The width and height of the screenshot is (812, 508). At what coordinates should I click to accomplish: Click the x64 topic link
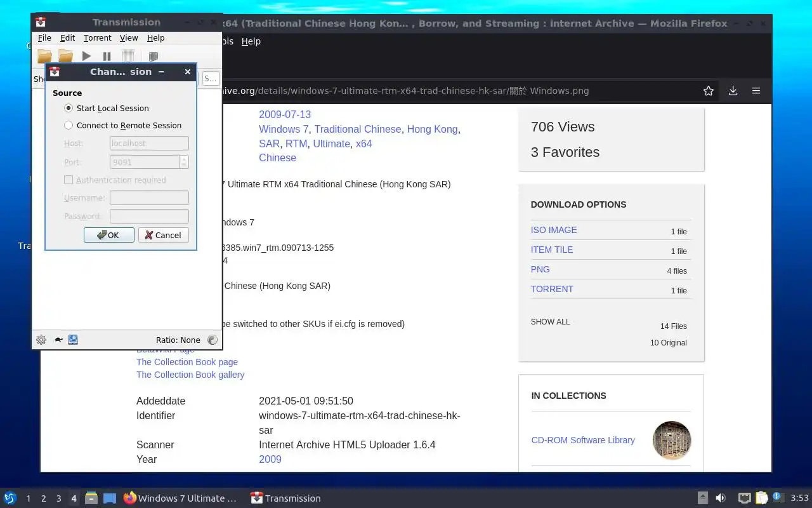pyautogui.click(x=364, y=144)
